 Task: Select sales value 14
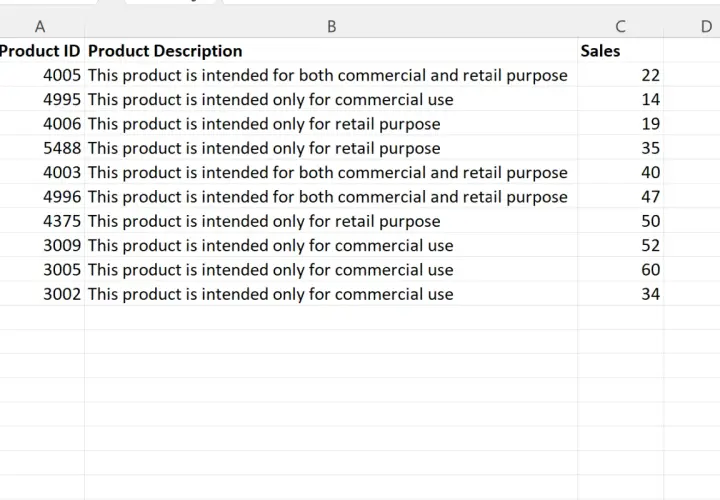(620, 99)
